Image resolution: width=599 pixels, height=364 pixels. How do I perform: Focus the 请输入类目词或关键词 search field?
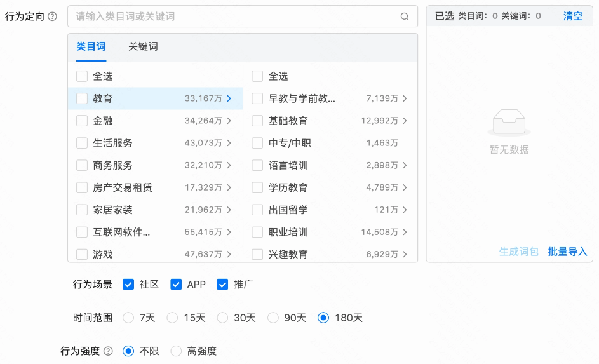tap(243, 17)
